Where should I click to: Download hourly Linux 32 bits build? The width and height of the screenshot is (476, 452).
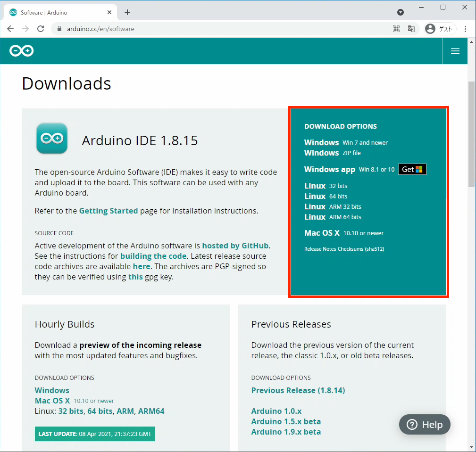tap(71, 411)
